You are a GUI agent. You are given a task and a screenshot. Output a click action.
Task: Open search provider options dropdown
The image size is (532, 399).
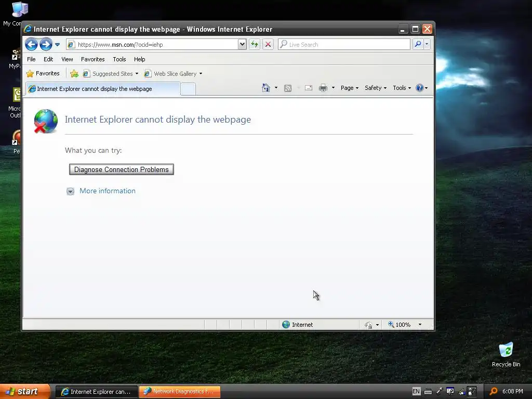click(x=427, y=44)
